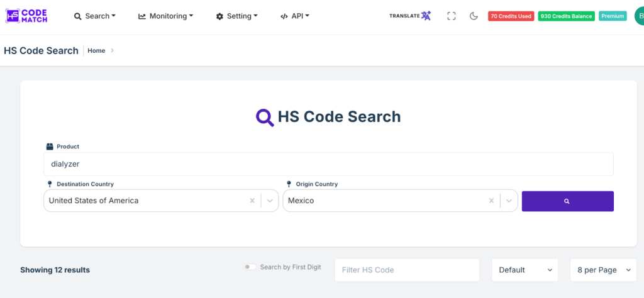Toggle dark mode with the moon icon
This screenshot has height=298, width=644.
pyautogui.click(x=474, y=16)
